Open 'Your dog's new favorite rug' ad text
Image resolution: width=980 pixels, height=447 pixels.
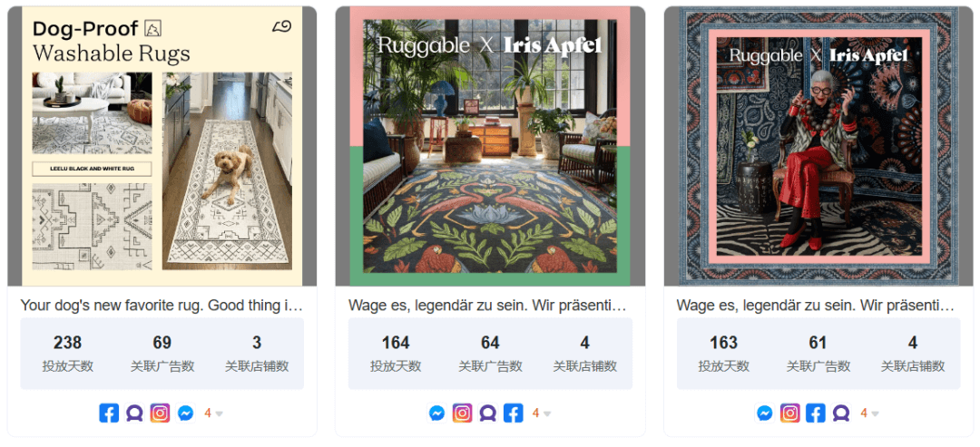pos(162,306)
